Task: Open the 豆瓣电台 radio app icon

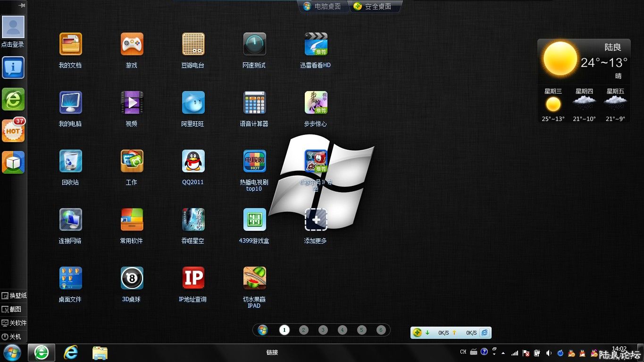Action: 193,44
